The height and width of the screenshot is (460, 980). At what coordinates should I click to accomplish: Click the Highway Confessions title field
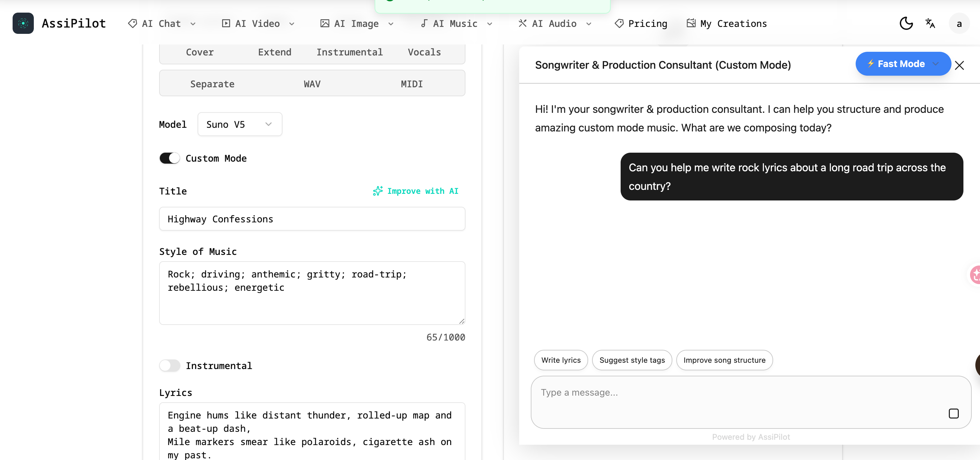click(x=312, y=219)
